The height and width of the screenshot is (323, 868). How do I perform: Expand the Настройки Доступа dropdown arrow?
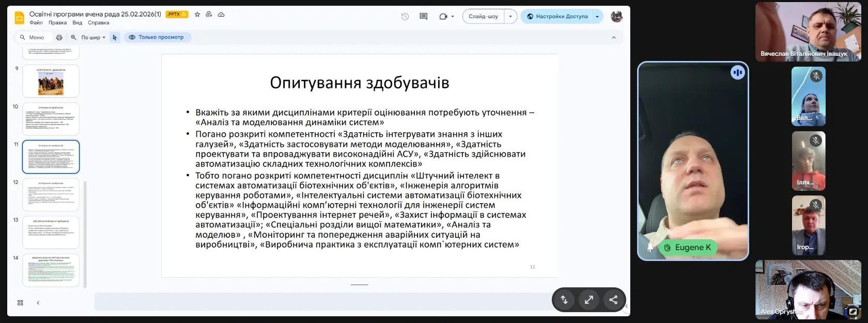coord(597,17)
